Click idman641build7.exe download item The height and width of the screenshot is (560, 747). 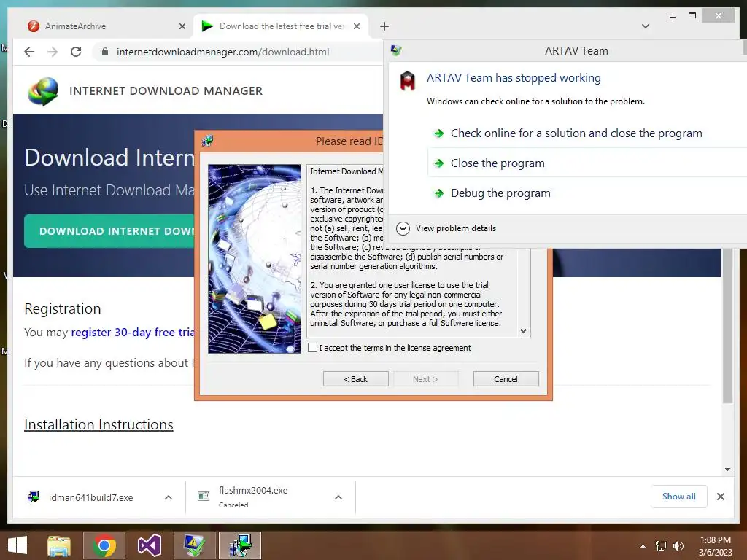click(x=90, y=497)
